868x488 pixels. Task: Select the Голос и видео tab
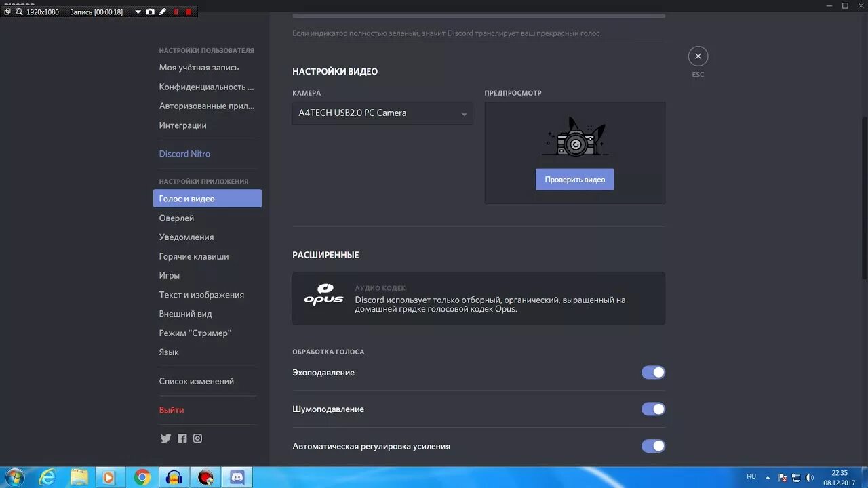208,199
